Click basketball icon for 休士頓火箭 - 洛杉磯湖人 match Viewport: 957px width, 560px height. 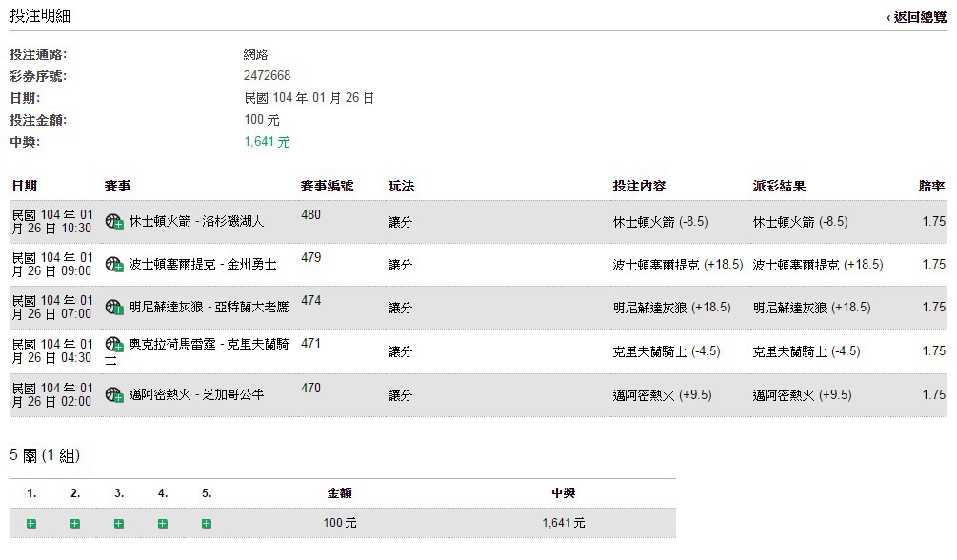pos(114,222)
